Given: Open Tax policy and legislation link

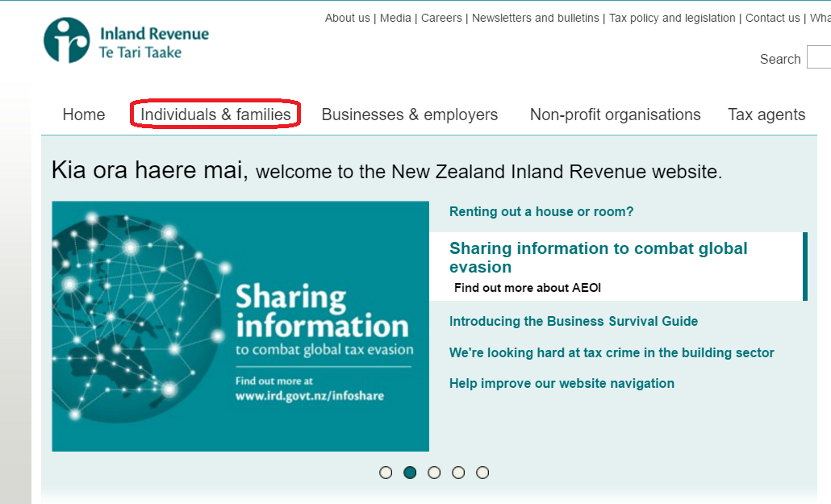Looking at the screenshot, I should pos(672,18).
